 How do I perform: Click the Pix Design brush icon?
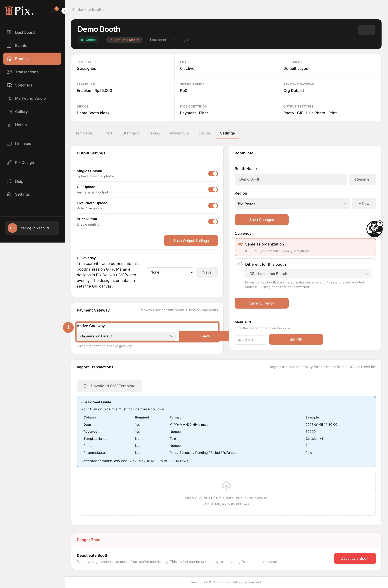tap(9, 163)
